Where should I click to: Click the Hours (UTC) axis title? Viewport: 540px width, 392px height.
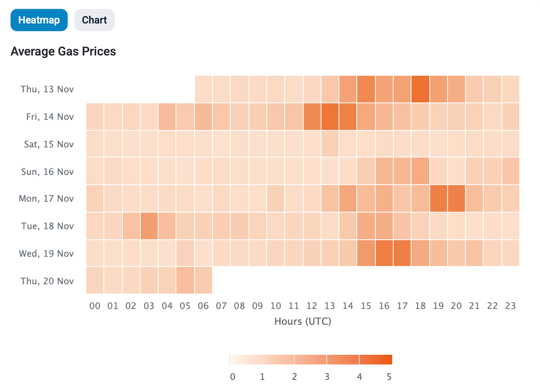pyautogui.click(x=303, y=322)
